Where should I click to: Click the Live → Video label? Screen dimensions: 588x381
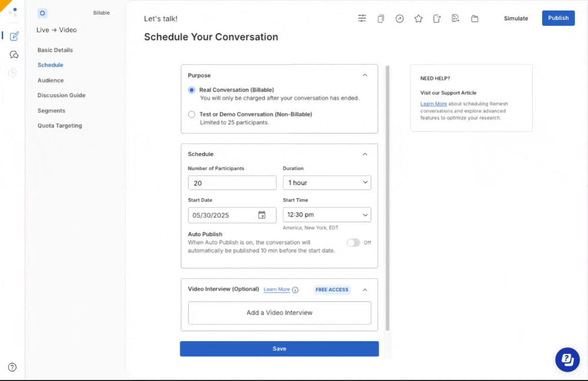pyautogui.click(x=56, y=30)
